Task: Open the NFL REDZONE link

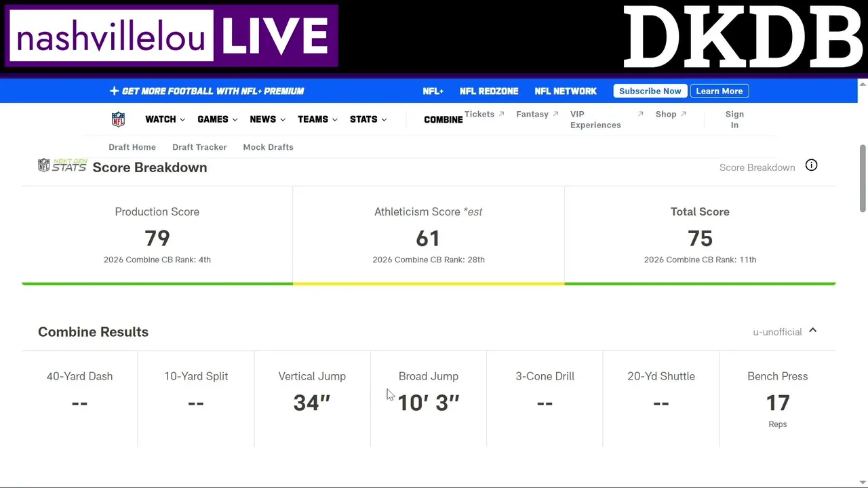Action: pyautogui.click(x=489, y=91)
